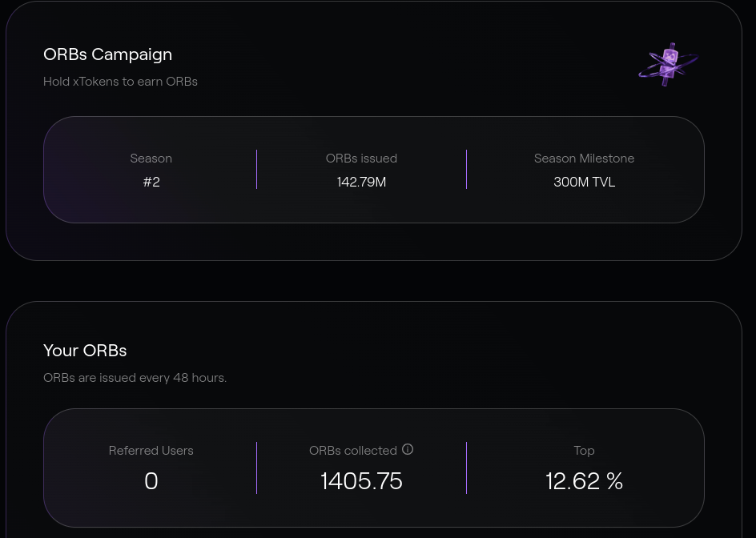
Task: Select the ORBs Campaign heading
Action: (x=107, y=54)
